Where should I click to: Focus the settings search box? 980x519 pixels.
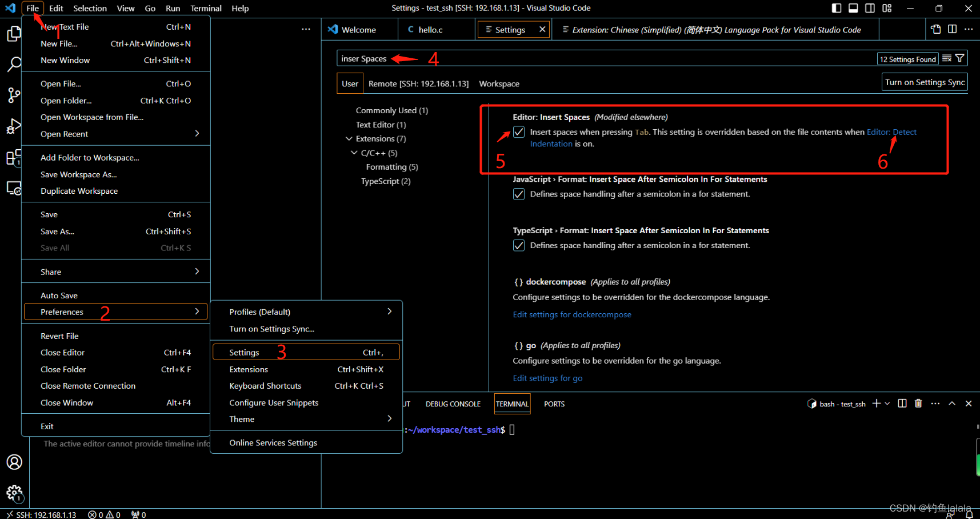point(606,58)
